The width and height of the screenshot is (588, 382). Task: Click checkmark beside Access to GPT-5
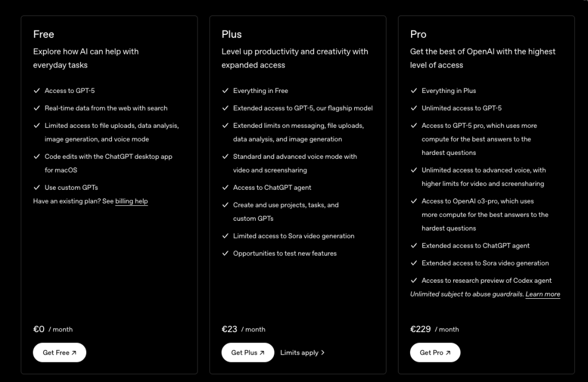36,91
